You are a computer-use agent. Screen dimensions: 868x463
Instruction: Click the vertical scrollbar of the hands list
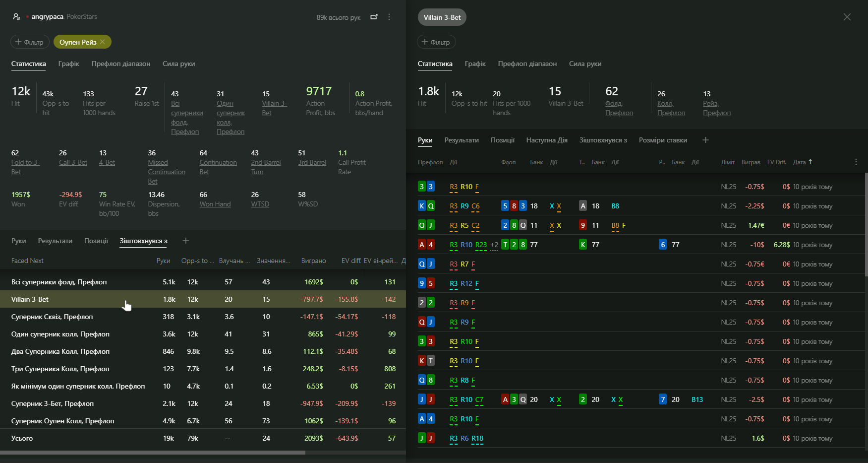(866, 224)
